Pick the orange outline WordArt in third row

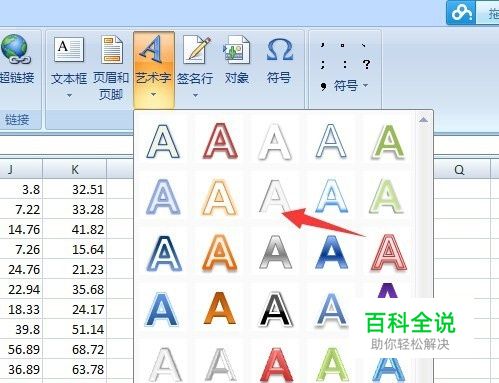tap(220, 253)
